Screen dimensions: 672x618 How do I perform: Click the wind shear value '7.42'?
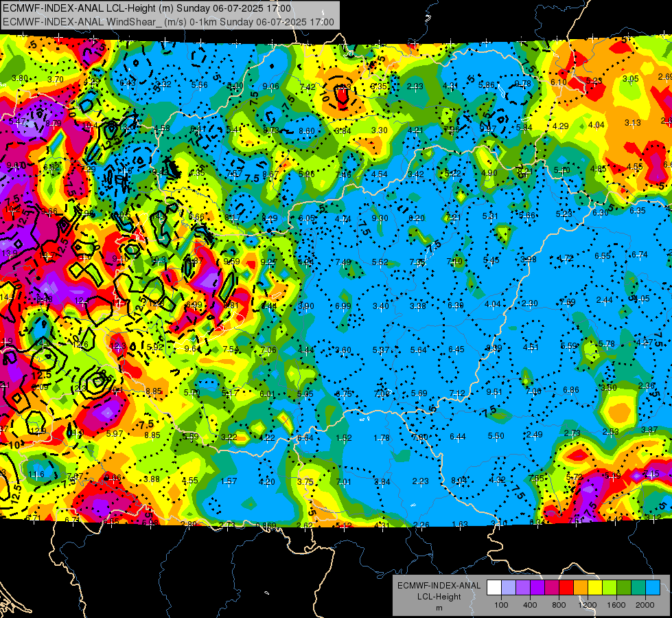(308, 87)
